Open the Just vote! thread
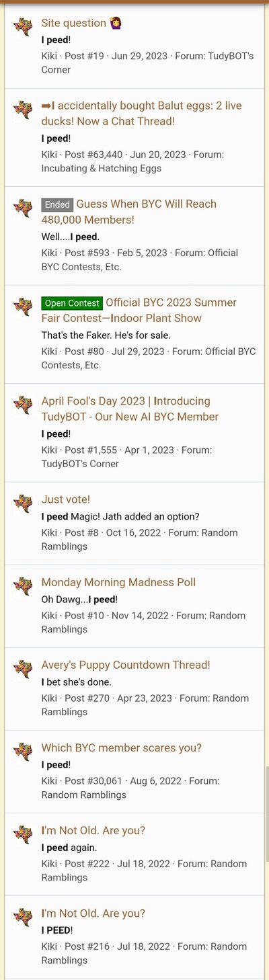This screenshot has width=269, height=980. 66,499
